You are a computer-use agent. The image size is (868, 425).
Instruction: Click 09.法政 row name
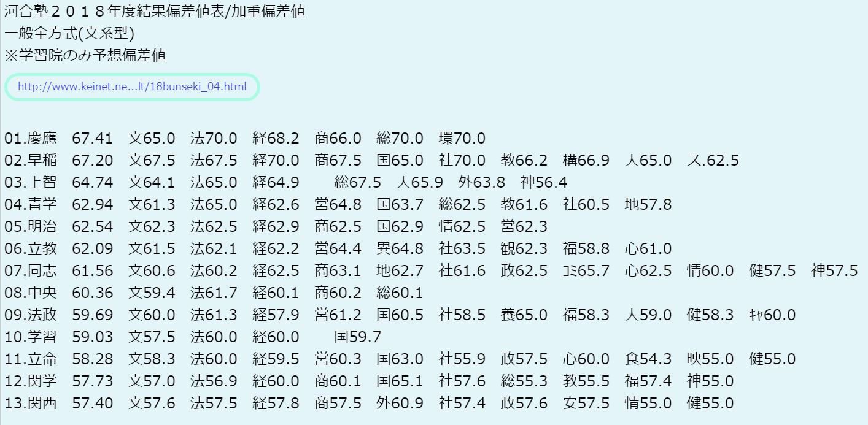pyautogui.click(x=30, y=315)
